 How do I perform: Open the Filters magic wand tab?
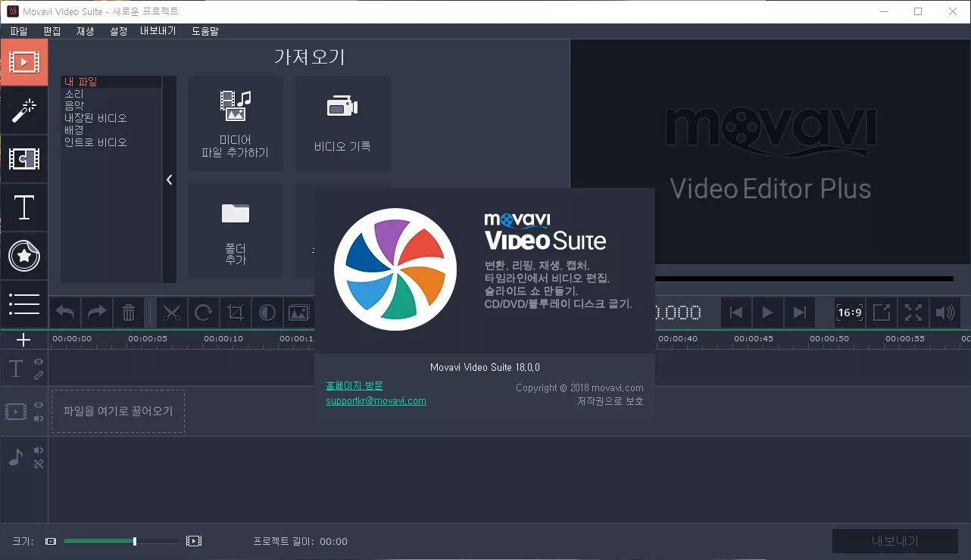(x=24, y=110)
